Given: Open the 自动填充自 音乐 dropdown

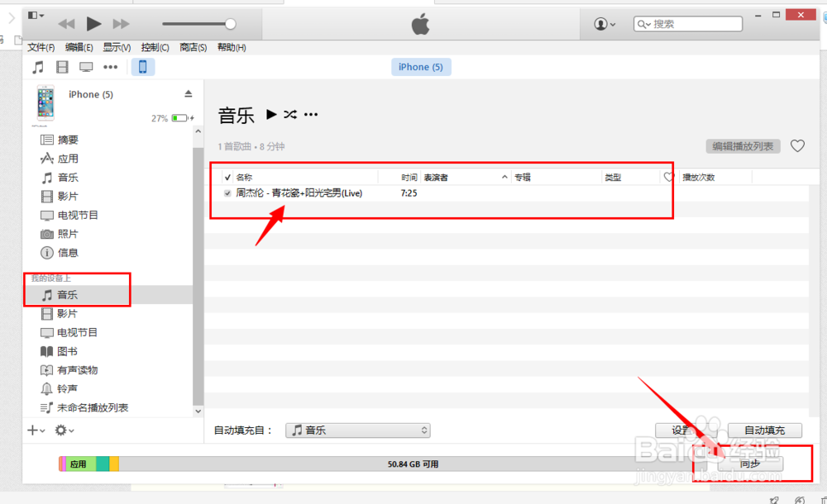Looking at the screenshot, I should tap(358, 430).
